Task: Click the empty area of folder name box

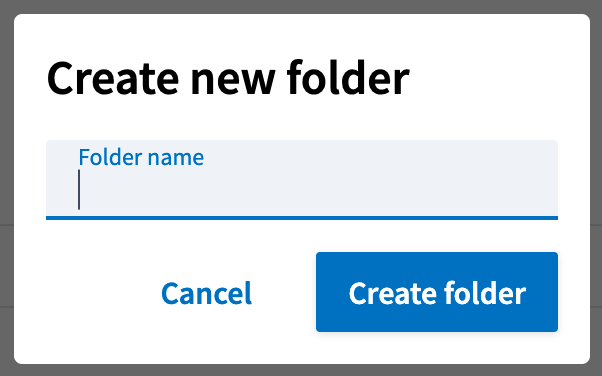Action: [319, 190]
